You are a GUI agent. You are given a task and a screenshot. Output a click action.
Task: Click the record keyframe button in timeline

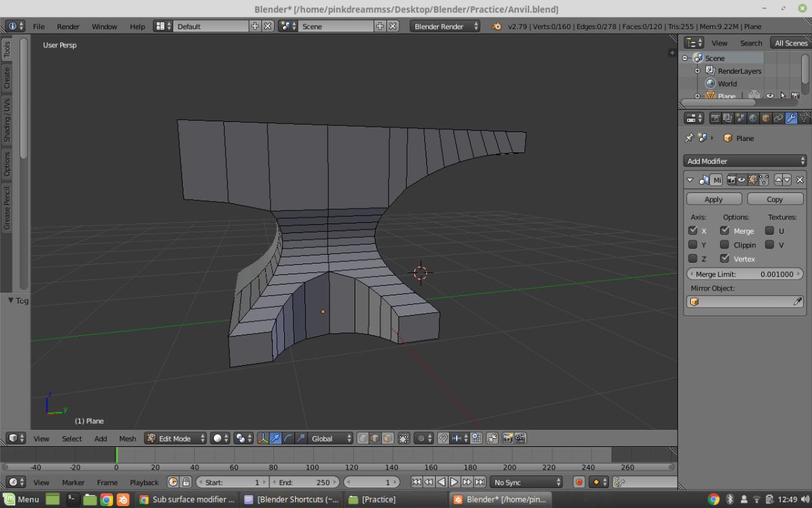(x=579, y=482)
